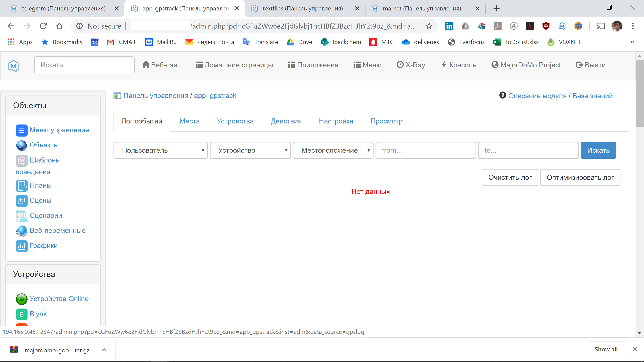This screenshot has height=362, width=644.
Task: Collapse the majordomo-goo....tar.gz download entry
Action: pos(104,350)
